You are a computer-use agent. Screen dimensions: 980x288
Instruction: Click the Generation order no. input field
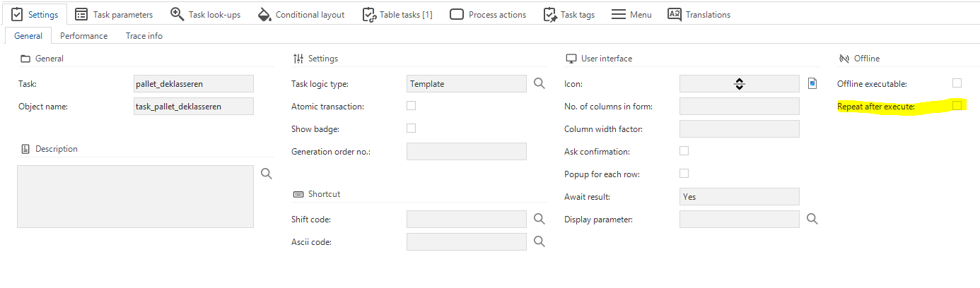pyautogui.click(x=467, y=151)
